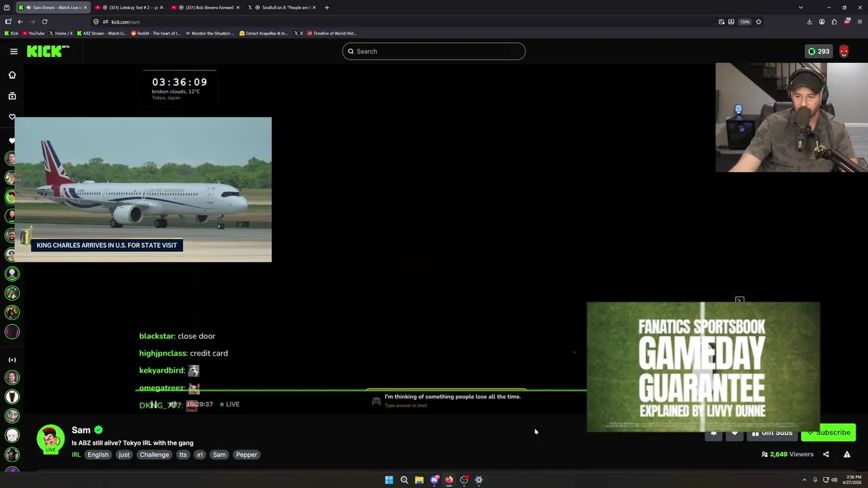This screenshot has width=868, height=488.
Task: Switch to the TaraBull on X tab
Action: pyautogui.click(x=282, y=7)
